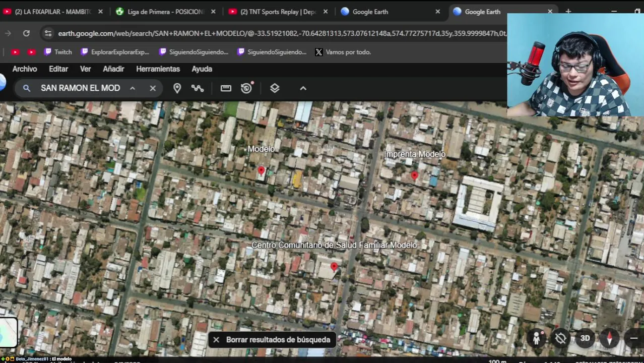Image resolution: width=644 pixels, height=363 pixels.
Task: Select the add placemark tool
Action: click(x=177, y=88)
